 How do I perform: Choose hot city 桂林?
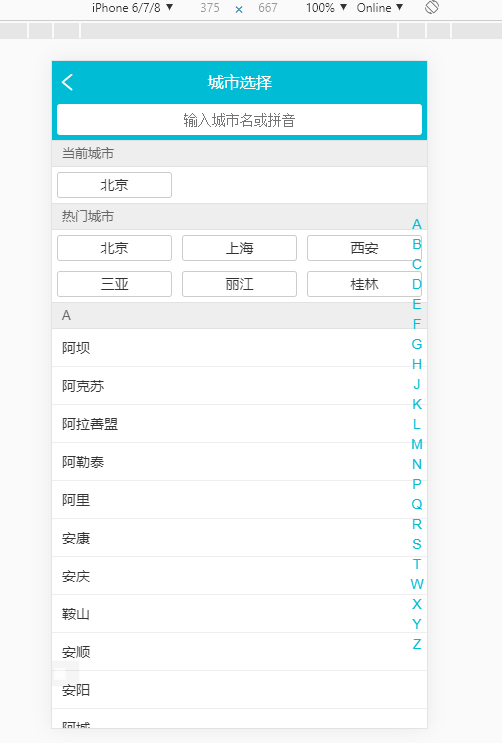365,284
